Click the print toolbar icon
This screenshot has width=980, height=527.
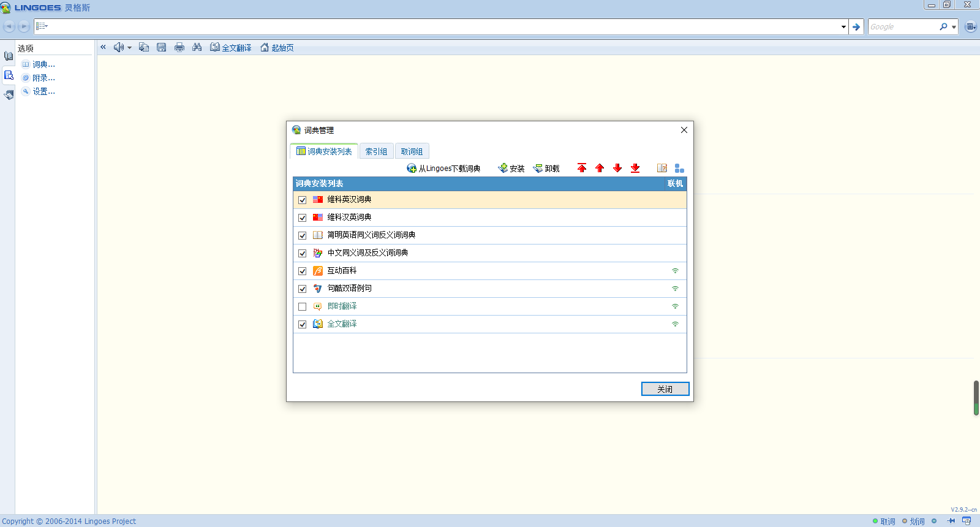[179, 47]
